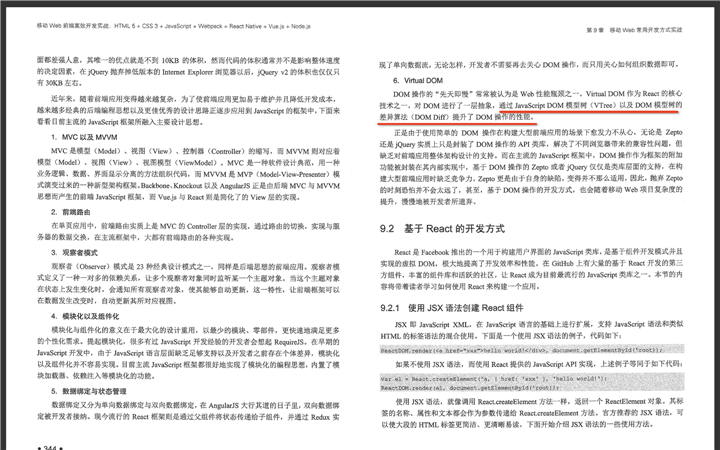Click the paragraph starting '近年来，随着前端应用'
The height and width of the screenshot is (450, 720).
188,111
